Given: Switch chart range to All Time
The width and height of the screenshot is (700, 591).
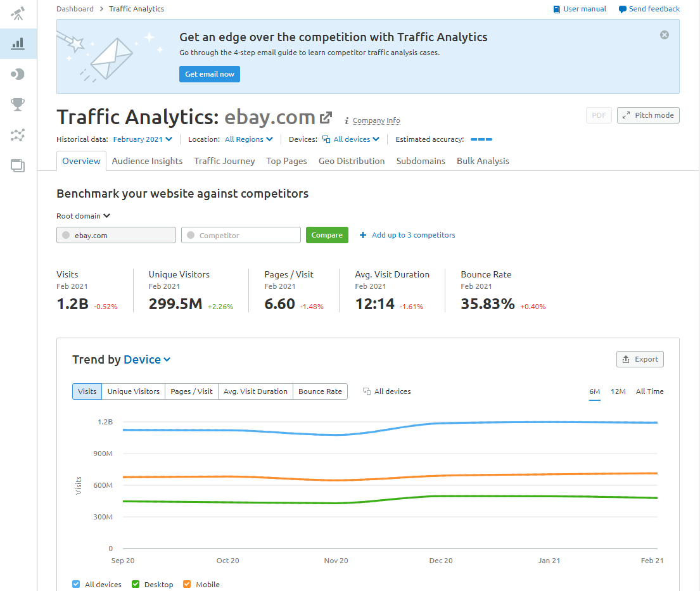Looking at the screenshot, I should point(649,391).
